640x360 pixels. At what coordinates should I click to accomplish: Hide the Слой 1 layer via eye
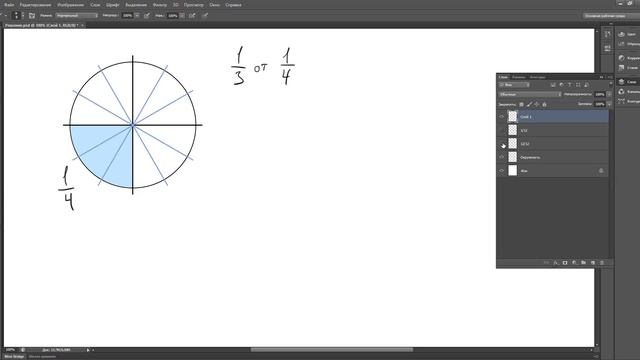502,117
